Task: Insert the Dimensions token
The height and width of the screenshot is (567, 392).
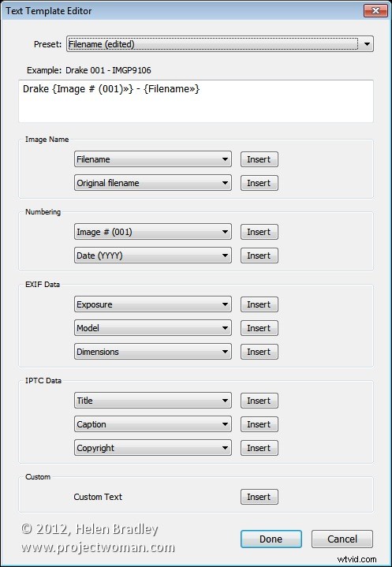Action: pyautogui.click(x=259, y=352)
